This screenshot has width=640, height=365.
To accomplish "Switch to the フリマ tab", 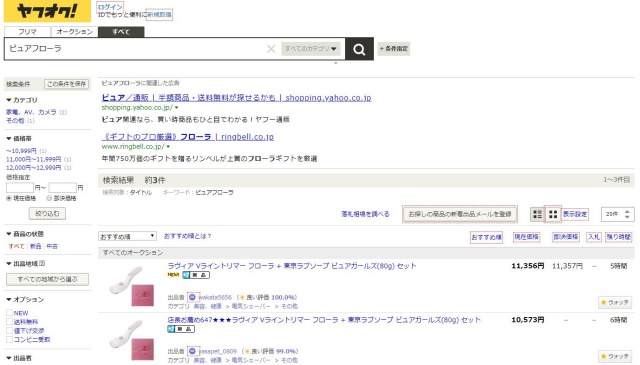I will pos(27,32).
